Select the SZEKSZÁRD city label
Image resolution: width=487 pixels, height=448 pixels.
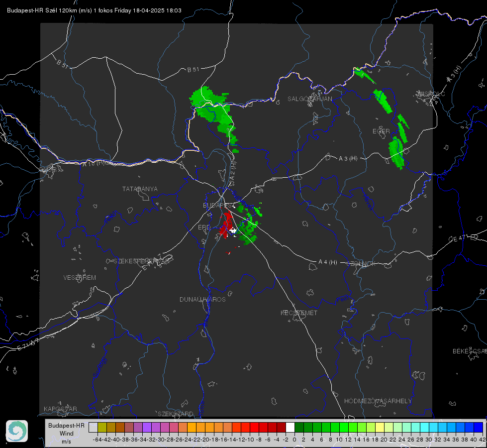(x=176, y=414)
